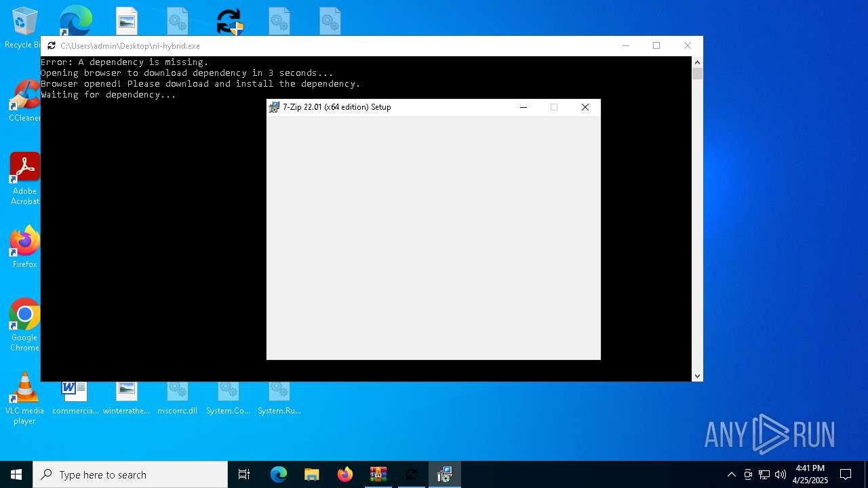Open the Microsoft Edge desktop shortcut
Viewport: 868px width, 488px height.
click(x=75, y=21)
